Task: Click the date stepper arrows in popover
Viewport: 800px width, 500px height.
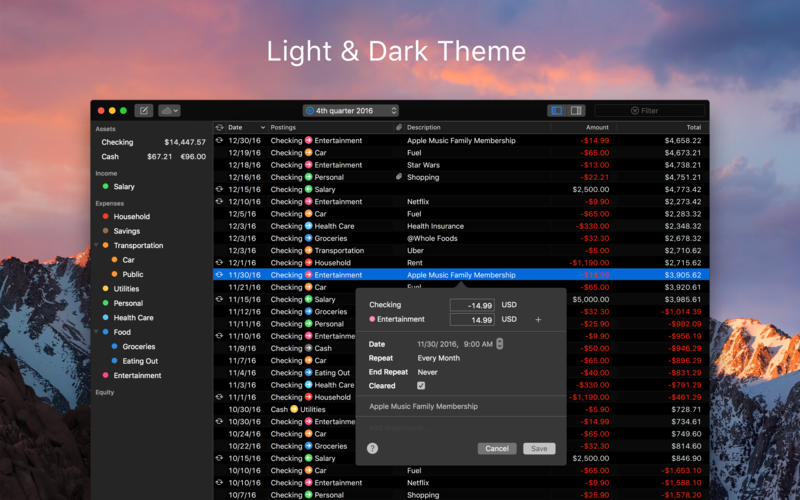Action: point(499,344)
